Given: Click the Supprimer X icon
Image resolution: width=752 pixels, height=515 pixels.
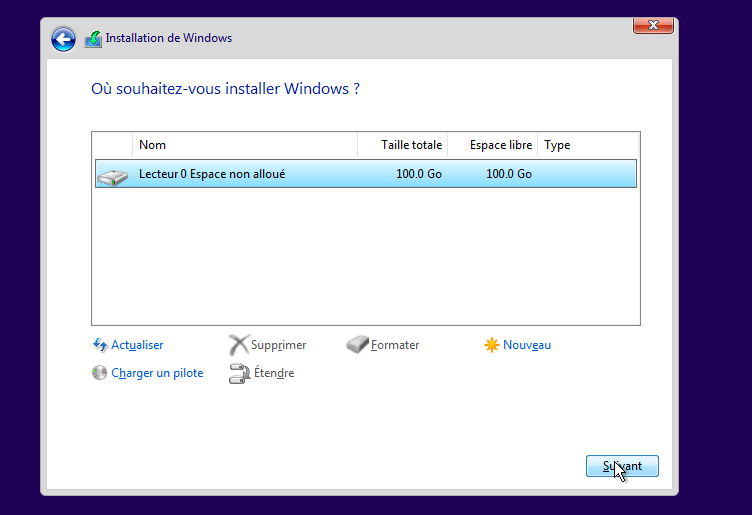Looking at the screenshot, I should pyautogui.click(x=238, y=345).
